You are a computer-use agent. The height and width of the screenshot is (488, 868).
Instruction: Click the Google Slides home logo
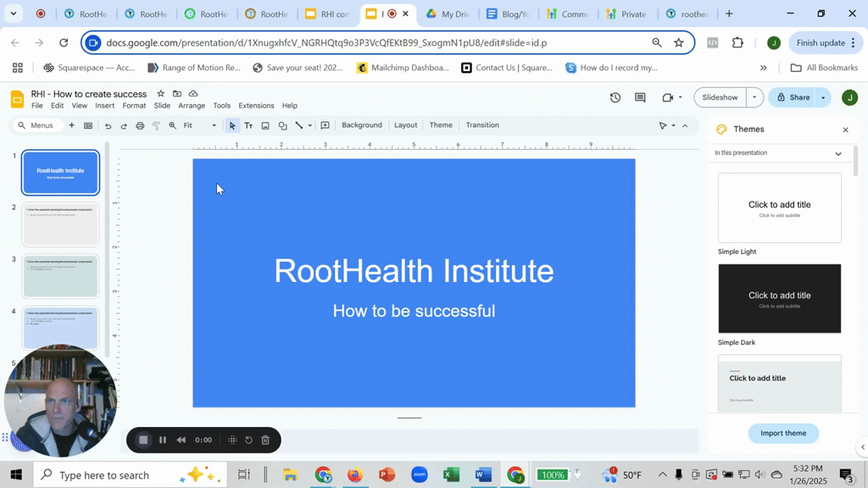point(17,100)
